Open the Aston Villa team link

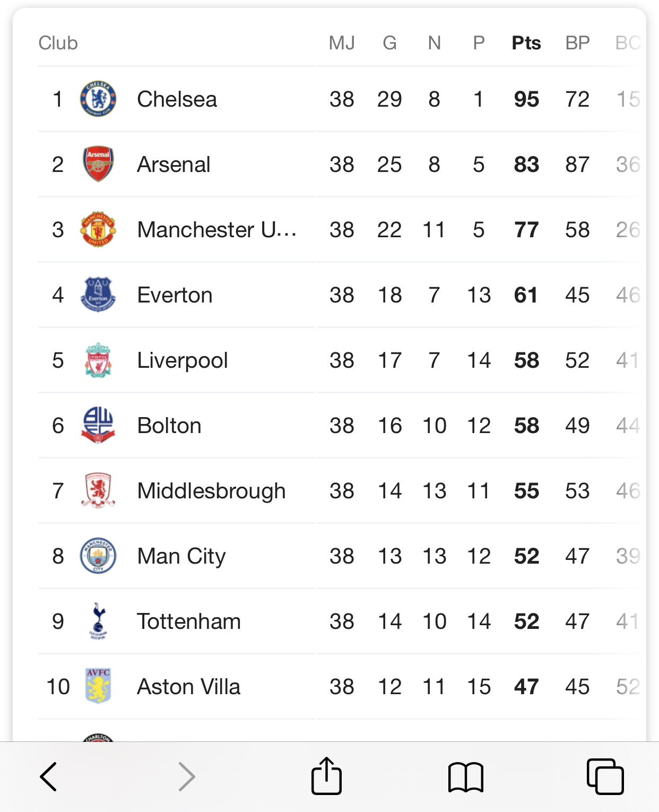pos(188,687)
